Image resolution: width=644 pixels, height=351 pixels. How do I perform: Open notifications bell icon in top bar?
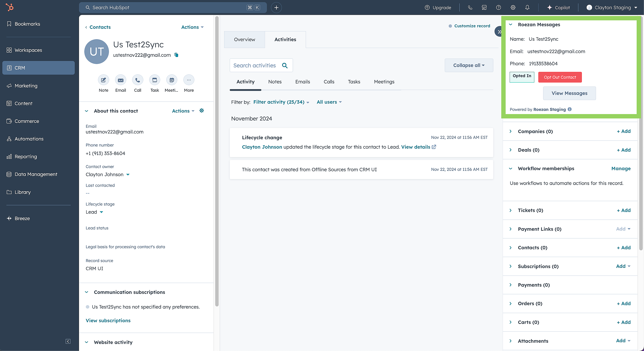coord(527,8)
